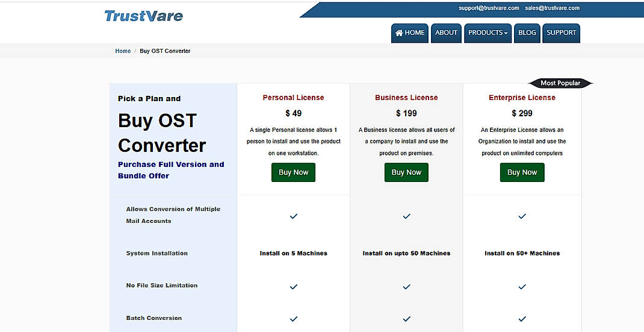Buy Now for Personal License

click(293, 172)
